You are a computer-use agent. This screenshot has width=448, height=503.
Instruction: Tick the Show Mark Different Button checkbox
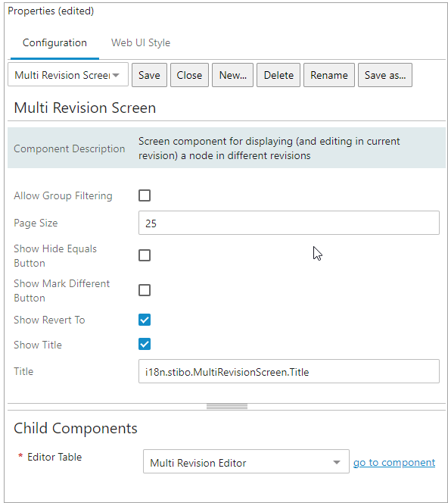[x=145, y=290]
